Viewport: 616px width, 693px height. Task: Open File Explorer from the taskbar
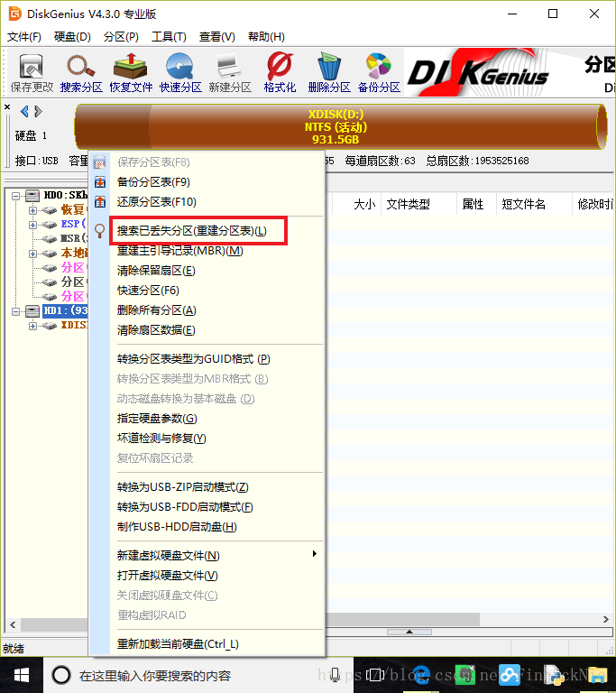(x=597, y=675)
